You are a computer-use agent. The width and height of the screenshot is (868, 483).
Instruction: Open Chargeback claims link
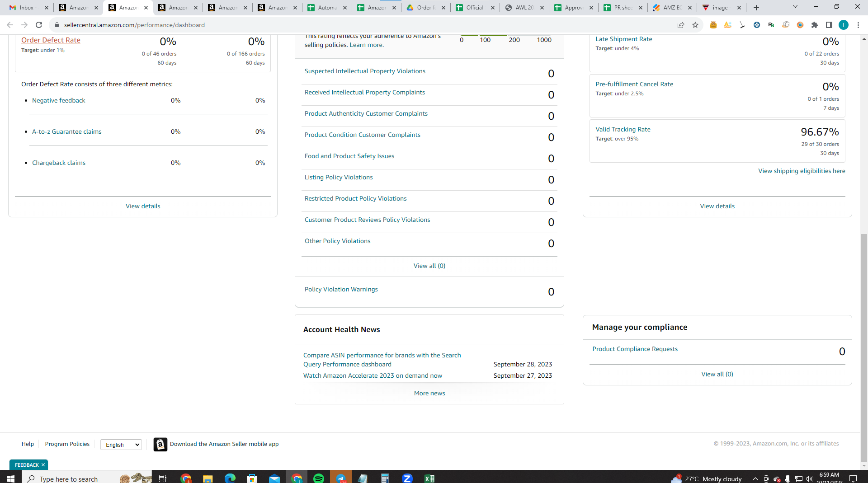click(59, 163)
